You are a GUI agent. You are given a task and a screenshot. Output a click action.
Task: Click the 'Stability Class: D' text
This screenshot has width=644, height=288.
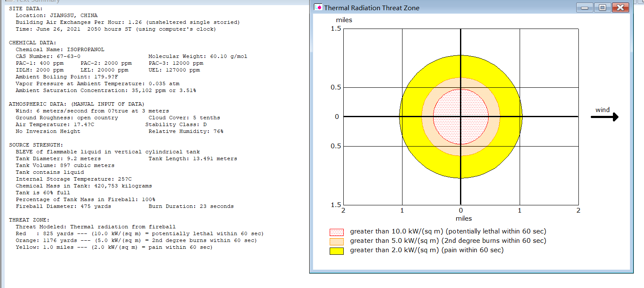pos(176,124)
